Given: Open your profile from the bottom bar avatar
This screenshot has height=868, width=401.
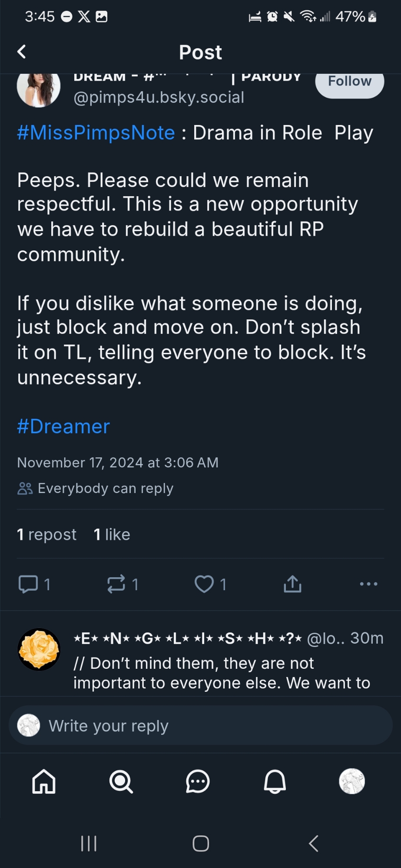Looking at the screenshot, I should [x=351, y=782].
